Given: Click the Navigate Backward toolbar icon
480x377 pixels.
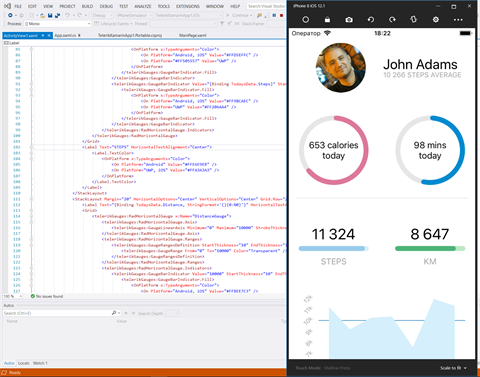Looking at the screenshot, I should point(10,15).
